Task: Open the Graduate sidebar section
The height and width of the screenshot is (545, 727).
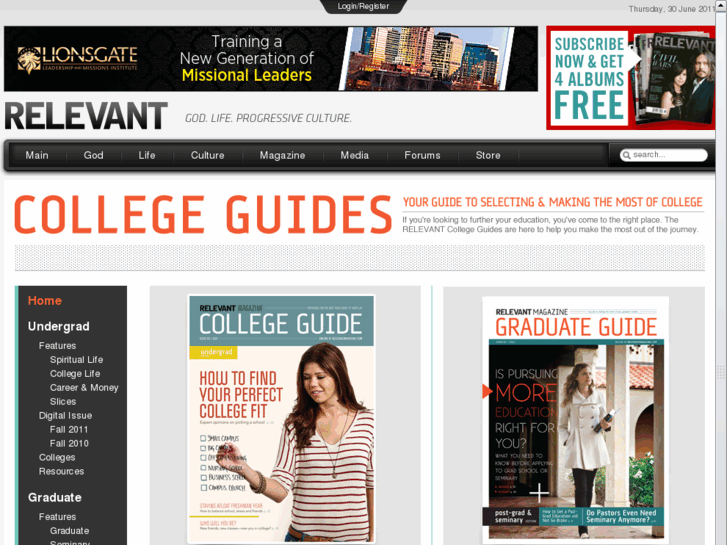Action: (x=55, y=497)
